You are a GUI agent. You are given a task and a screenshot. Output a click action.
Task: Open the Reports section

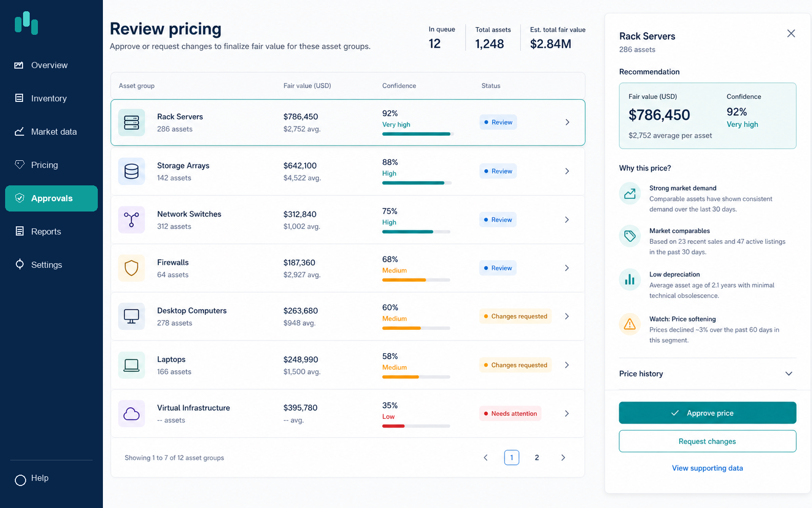(x=51, y=231)
